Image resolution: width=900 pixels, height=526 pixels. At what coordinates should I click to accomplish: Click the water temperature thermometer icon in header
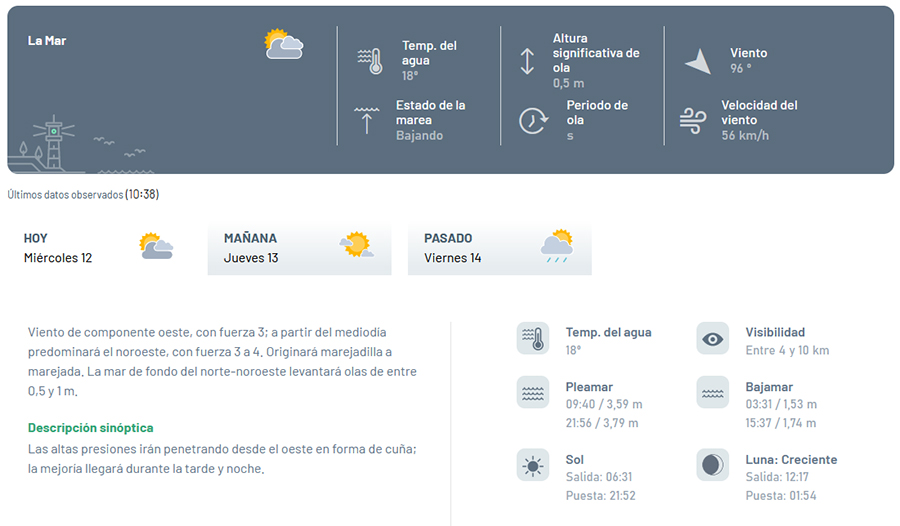point(370,61)
